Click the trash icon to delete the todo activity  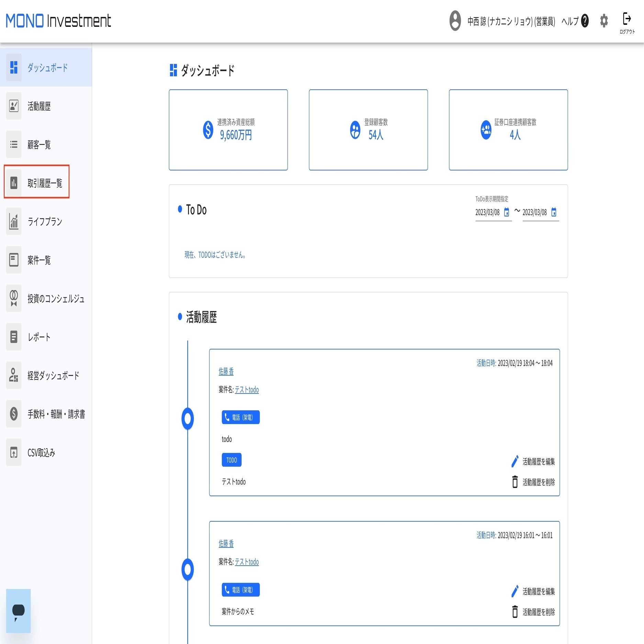click(514, 482)
